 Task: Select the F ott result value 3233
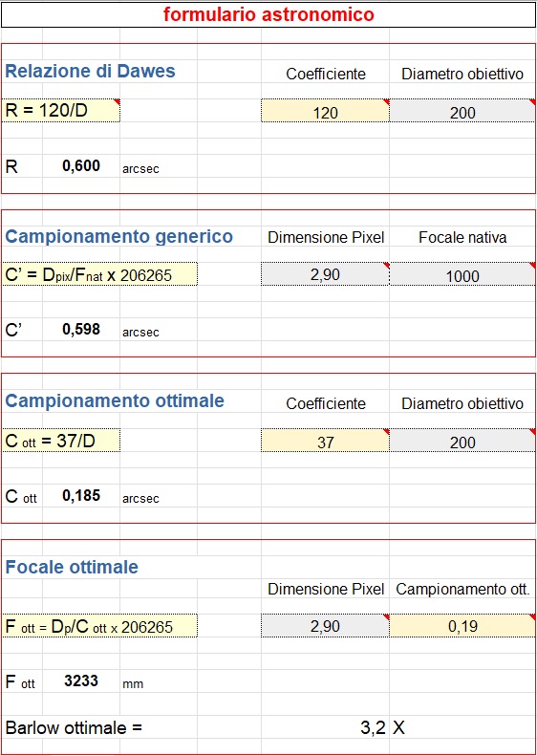[81, 680]
